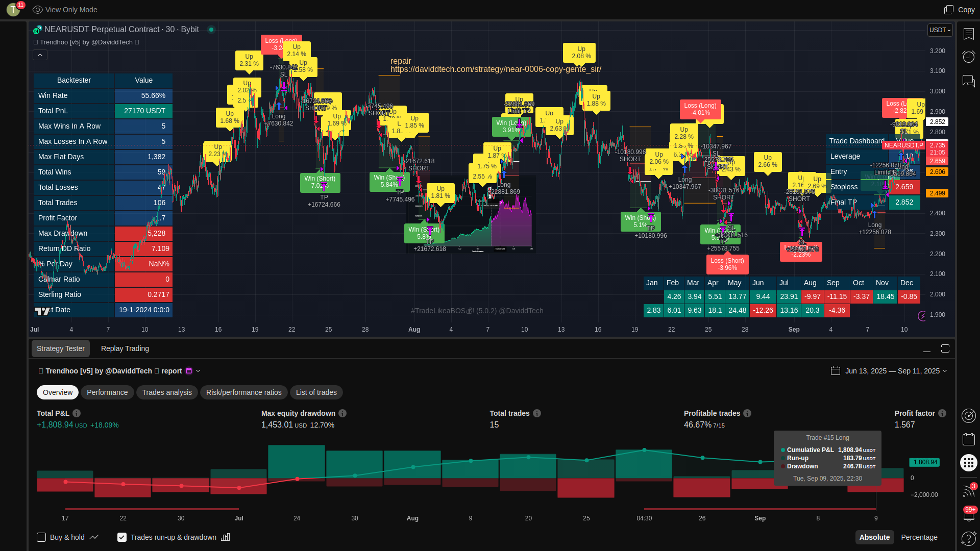Open the notifications bell icon
The height and width of the screenshot is (551, 980).
(x=968, y=515)
